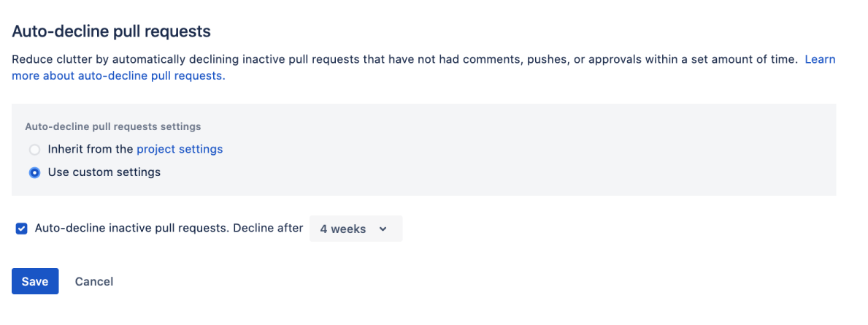
Task: Click the 'Auto-decline pull requests' page heading
Action: (111, 31)
